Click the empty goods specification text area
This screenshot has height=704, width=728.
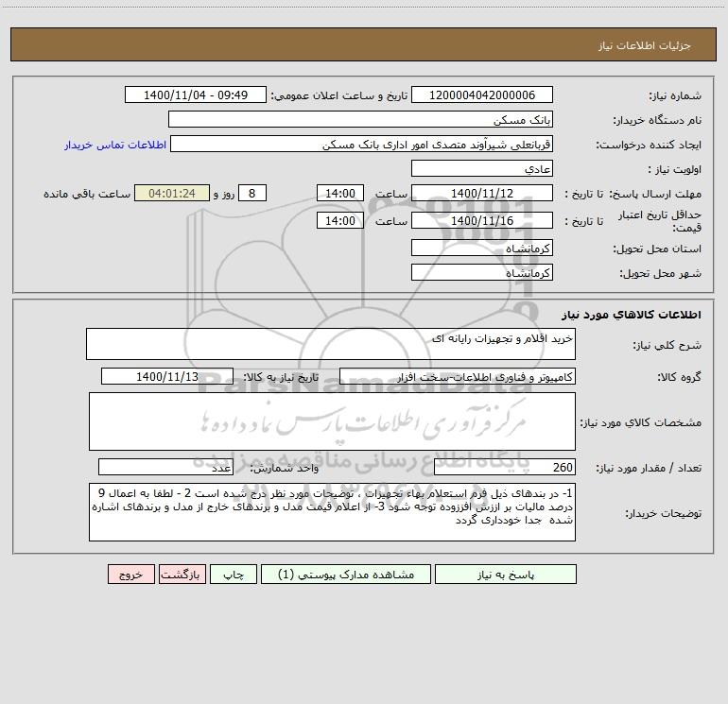(x=332, y=421)
